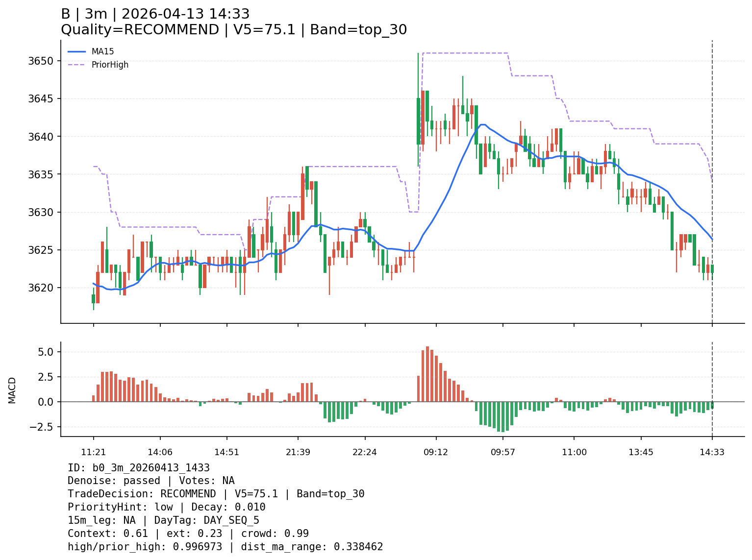This screenshot has height=560, width=752.
Task: Click the 21:39 time axis label
Action: pos(298,452)
